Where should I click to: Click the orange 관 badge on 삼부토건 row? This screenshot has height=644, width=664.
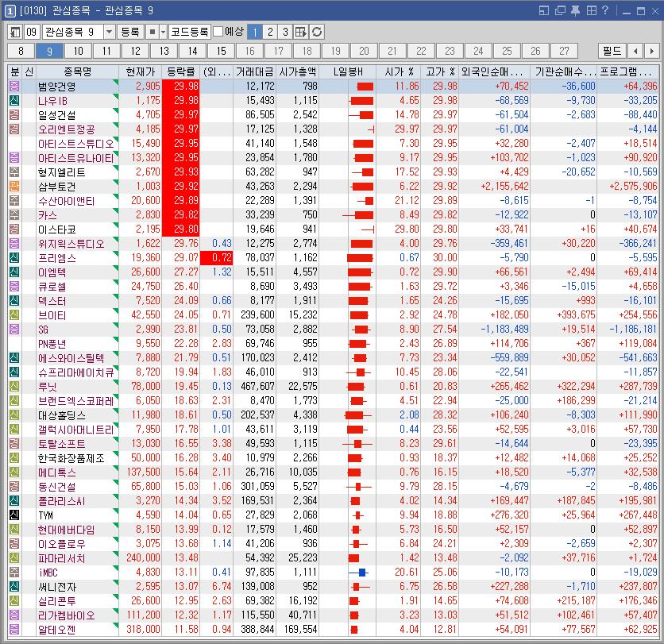14,187
